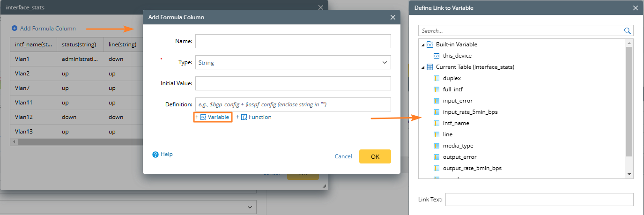Select intf_name in the variable tree
Image resolution: width=644 pixels, height=215 pixels.
(x=456, y=123)
